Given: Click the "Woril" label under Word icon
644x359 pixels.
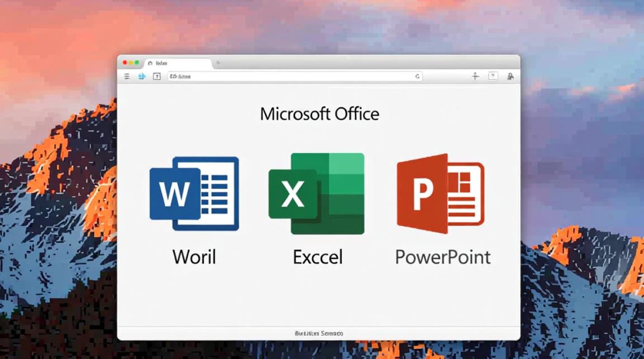Looking at the screenshot, I should (x=194, y=257).
